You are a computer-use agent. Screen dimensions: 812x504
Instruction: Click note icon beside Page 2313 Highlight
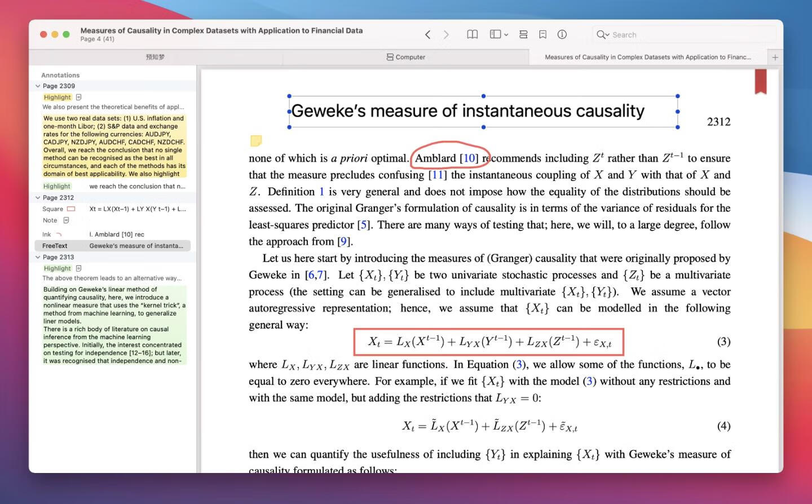pos(78,268)
